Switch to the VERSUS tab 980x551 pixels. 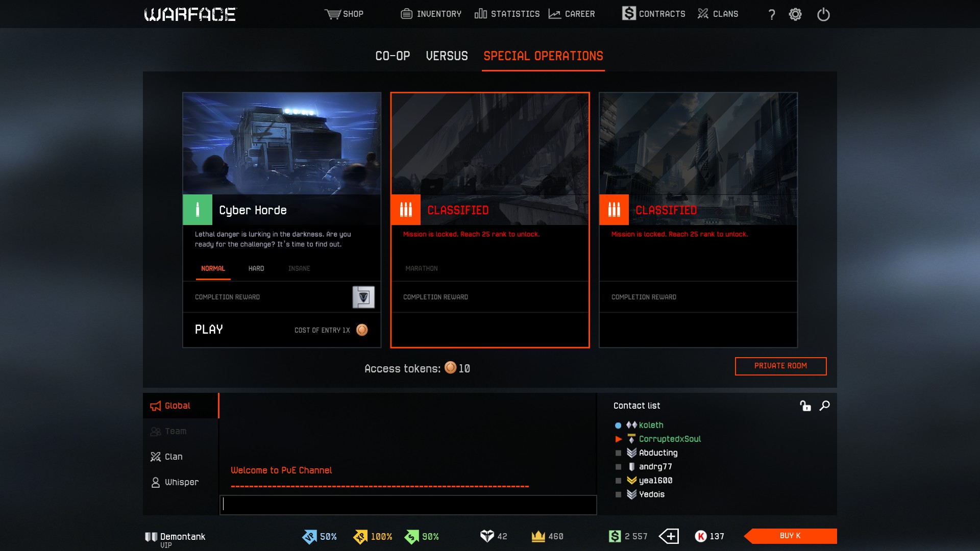tap(447, 56)
